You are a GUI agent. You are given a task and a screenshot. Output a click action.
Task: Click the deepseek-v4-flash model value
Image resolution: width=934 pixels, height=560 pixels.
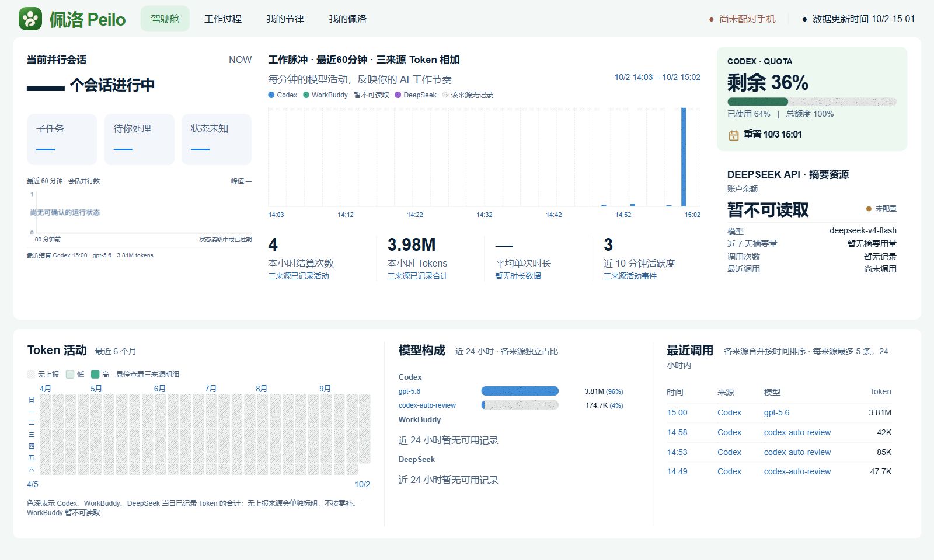click(863, 230)
